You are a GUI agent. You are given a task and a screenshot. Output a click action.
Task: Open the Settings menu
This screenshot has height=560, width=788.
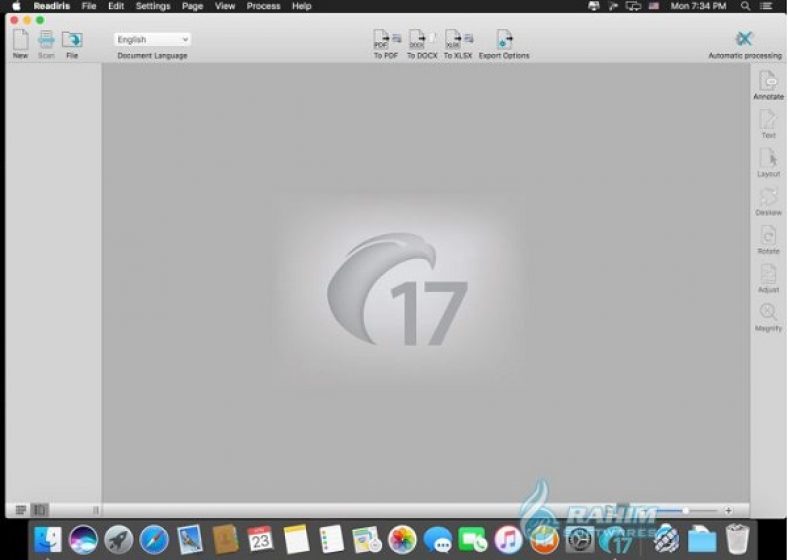153,6
